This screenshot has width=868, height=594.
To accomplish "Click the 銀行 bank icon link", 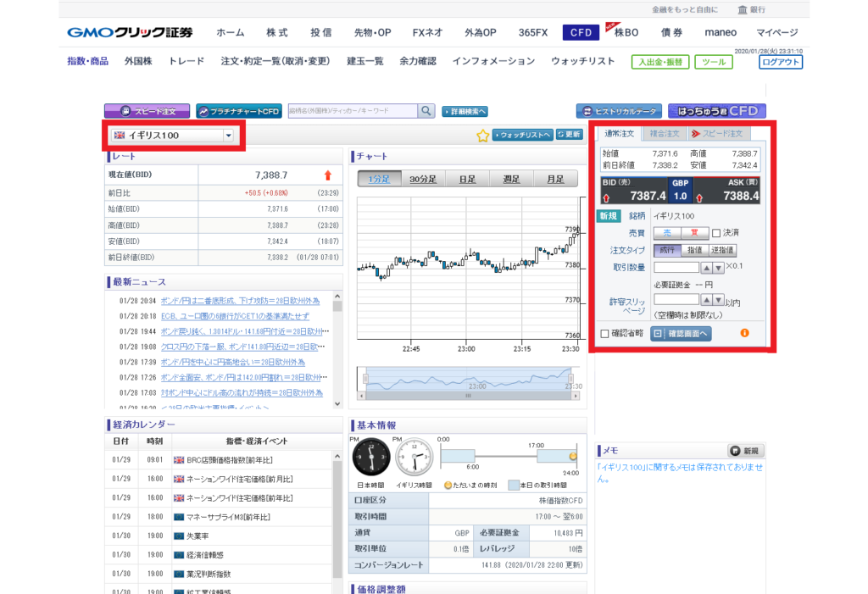I will point(752,9).
